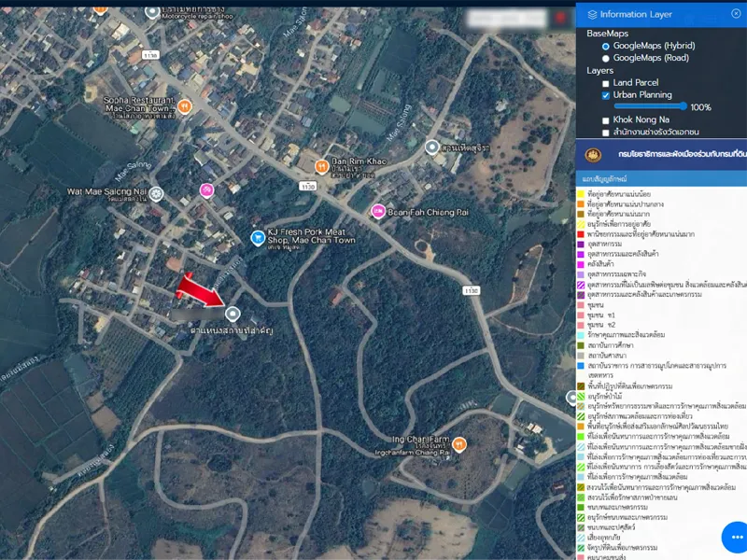Click the Motorcycle repair shop marker

152,11
